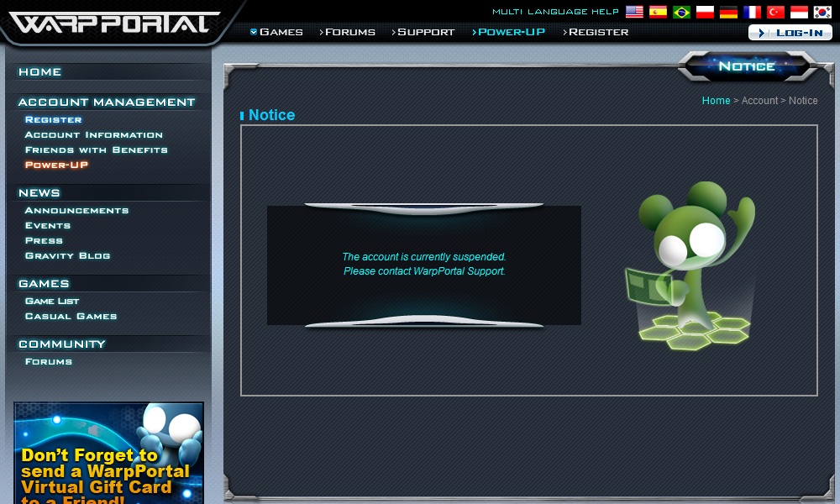Select the Polish flag language
The height and width of the screenshot is (504, 840).
(x=705, y=12)
